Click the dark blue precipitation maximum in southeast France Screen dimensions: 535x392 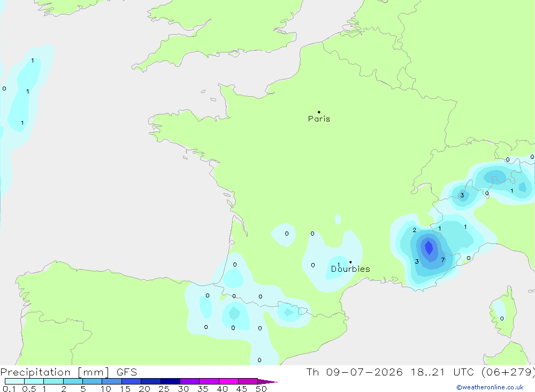point(429,247)
